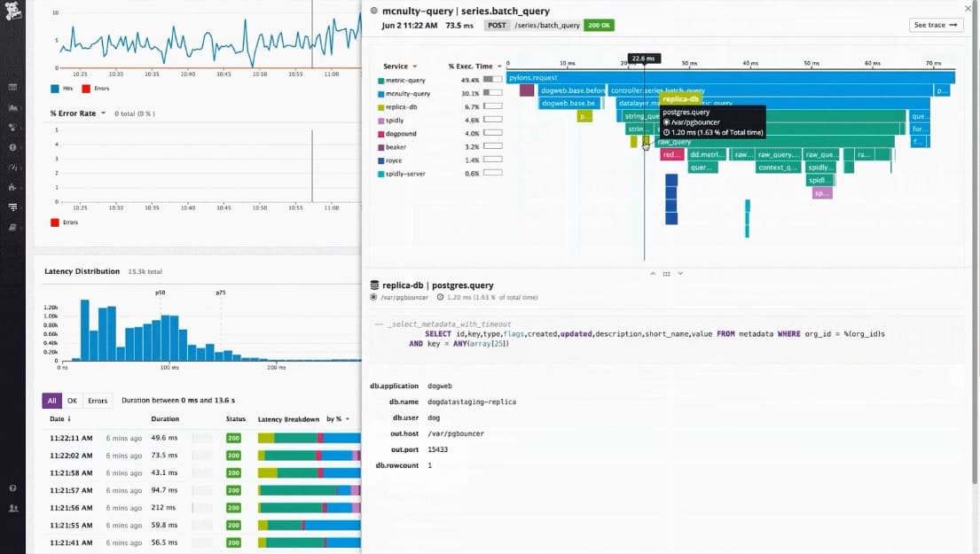The width and height of the screenshot is (980, 554).
Task: Open the 11:21:56 AM trace row
Action: tap(202, 508)
